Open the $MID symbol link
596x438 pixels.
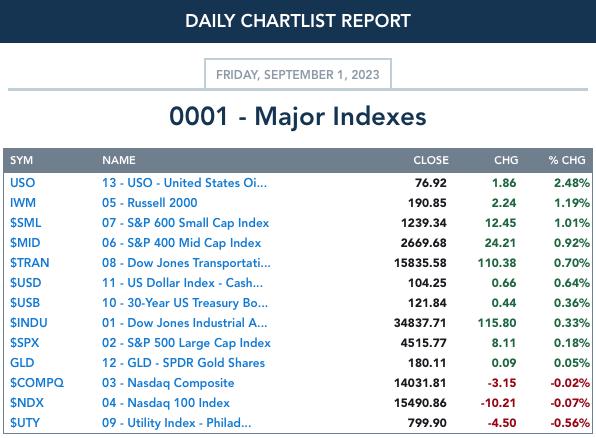(x=25, y=243)
